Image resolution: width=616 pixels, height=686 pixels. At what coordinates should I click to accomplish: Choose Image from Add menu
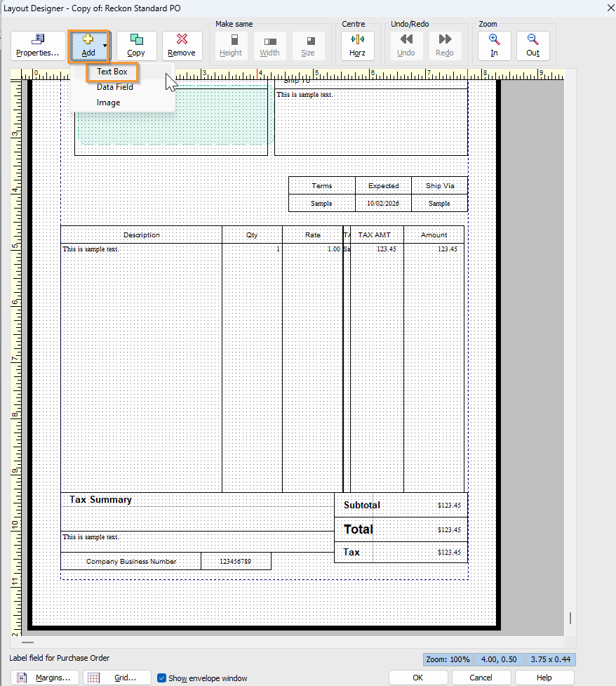(109, 103)
